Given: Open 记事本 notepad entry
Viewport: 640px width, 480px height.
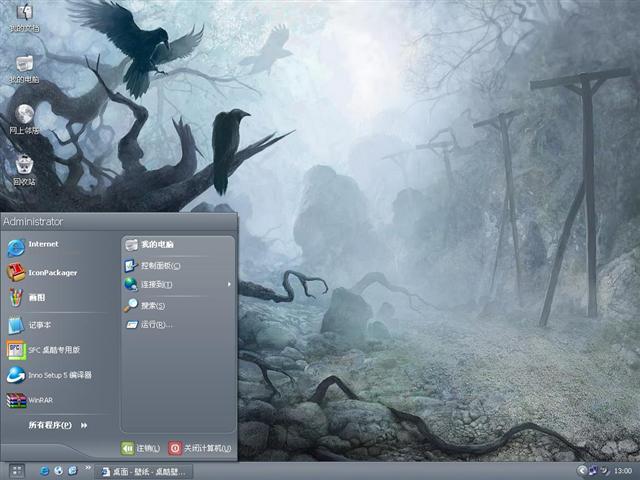Looking at the screenshot, I should tap(59, 325).
